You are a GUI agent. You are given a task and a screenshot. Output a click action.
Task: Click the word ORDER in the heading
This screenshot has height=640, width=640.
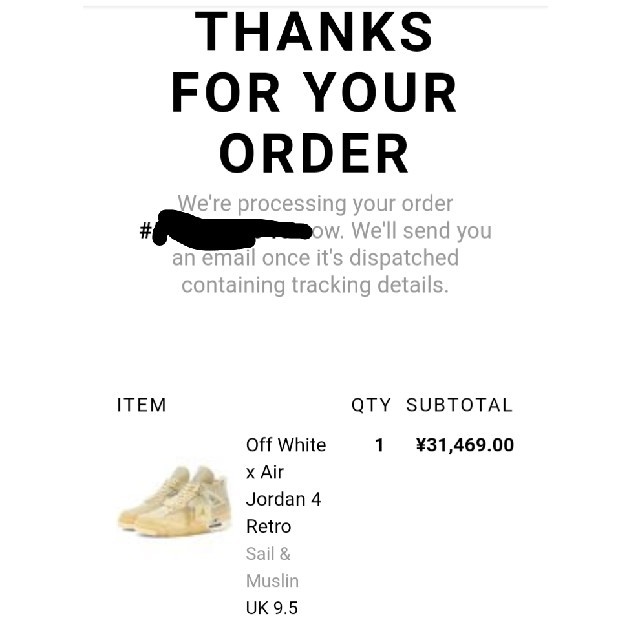click(x=314, y=153)
